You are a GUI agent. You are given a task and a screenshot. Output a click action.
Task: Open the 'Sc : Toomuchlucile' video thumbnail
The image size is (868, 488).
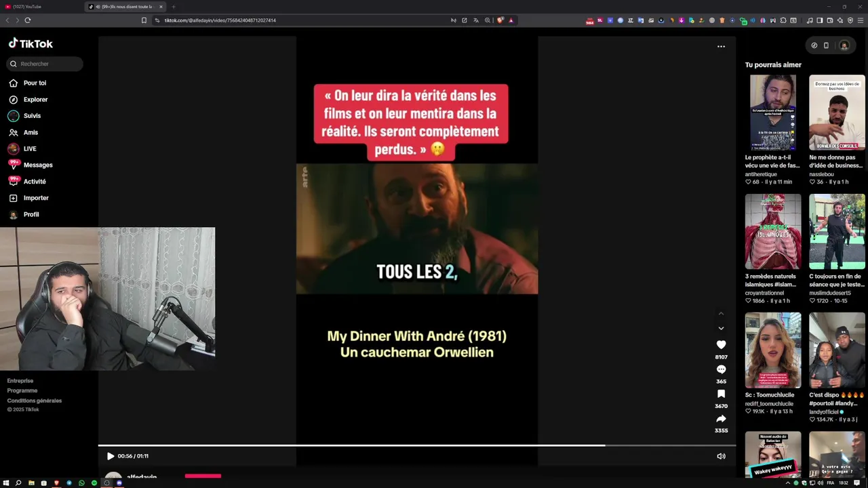(x=773, y=350)
